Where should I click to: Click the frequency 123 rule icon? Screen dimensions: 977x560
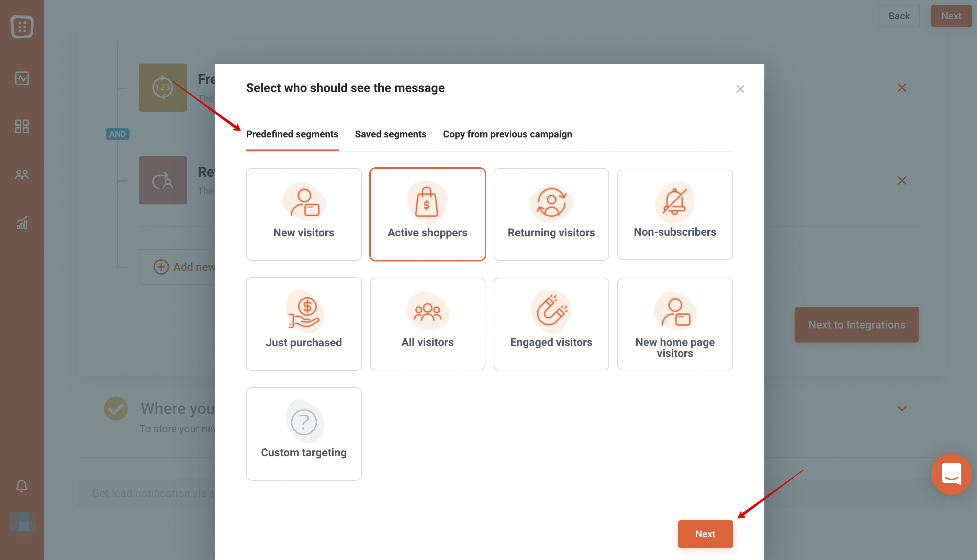click(x=162, y=88)
